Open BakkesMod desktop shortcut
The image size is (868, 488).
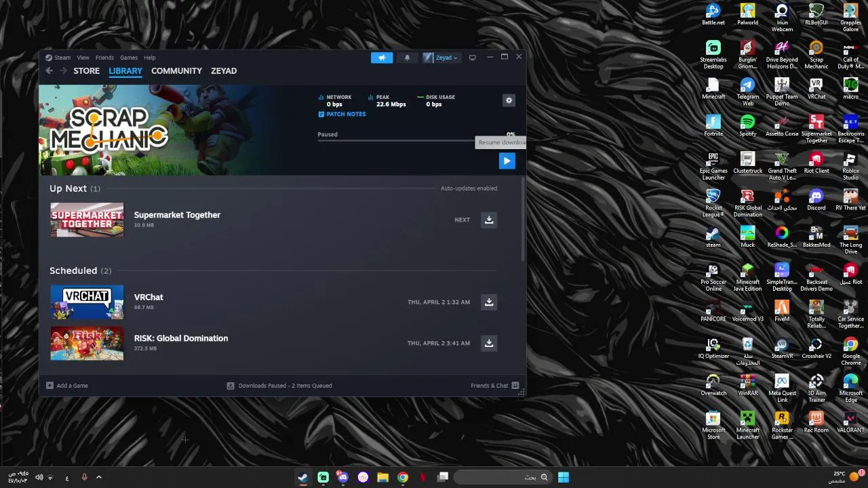tap(816, 237)
